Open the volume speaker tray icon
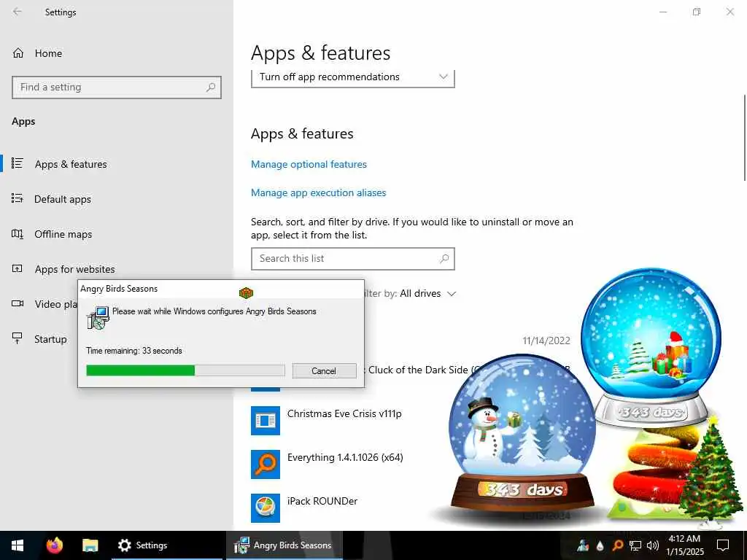Viewport: 747px width, 560px height. coord(653,545)
